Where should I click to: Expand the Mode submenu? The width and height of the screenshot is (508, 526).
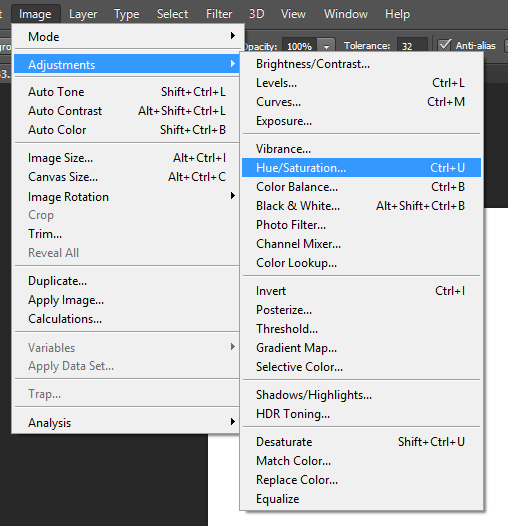tap(126, 37)
